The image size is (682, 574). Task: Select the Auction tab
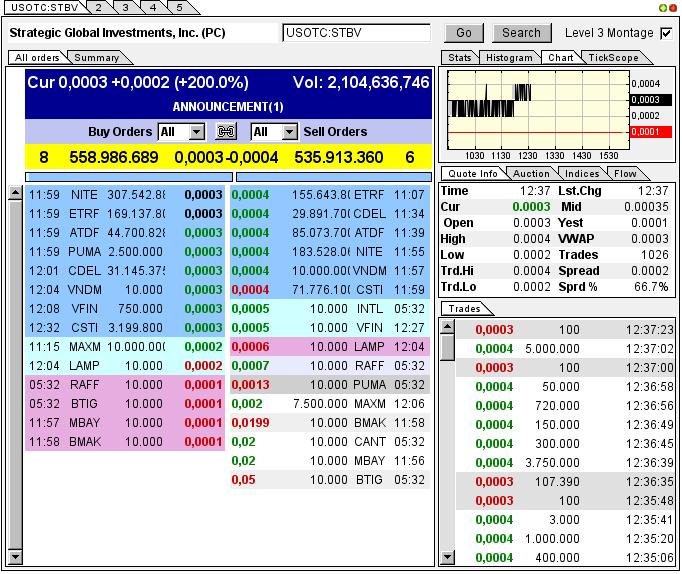click(532, 174)
